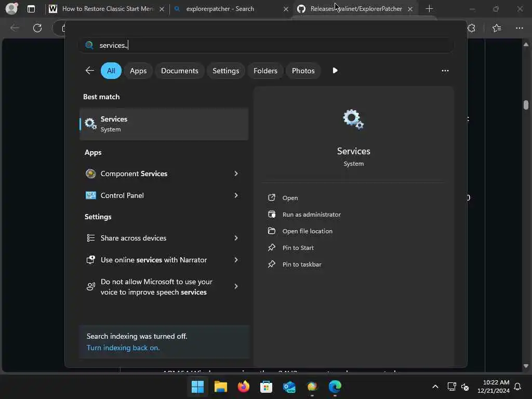Select the Photos filter
This screenshot has height=399, width=532.
tap(303, 71)
